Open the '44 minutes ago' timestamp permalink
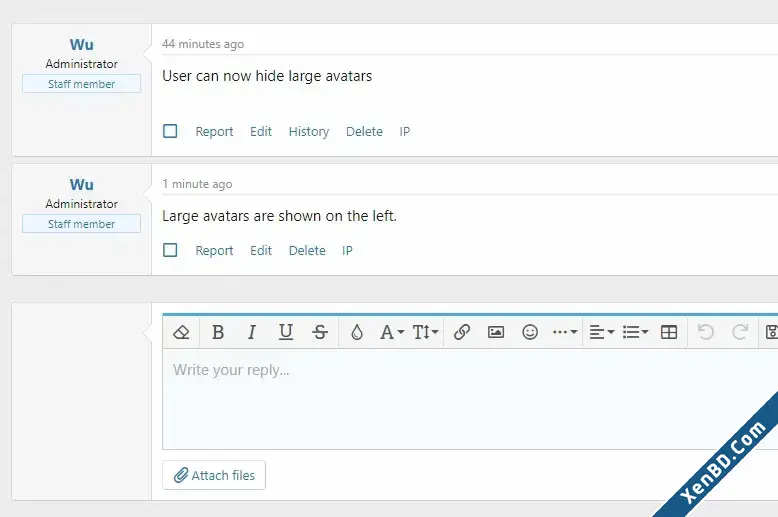 click(203, 44)
